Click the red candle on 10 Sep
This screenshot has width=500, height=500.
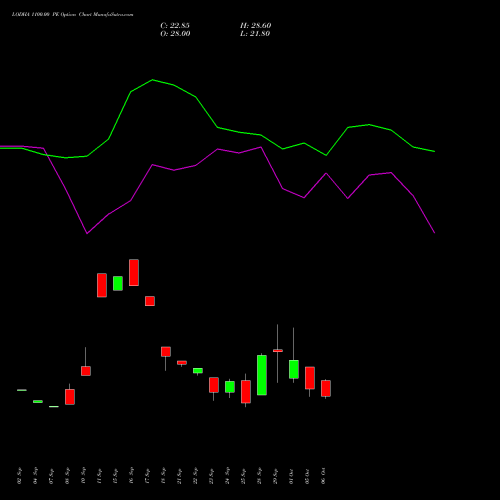tap(86, 371)
